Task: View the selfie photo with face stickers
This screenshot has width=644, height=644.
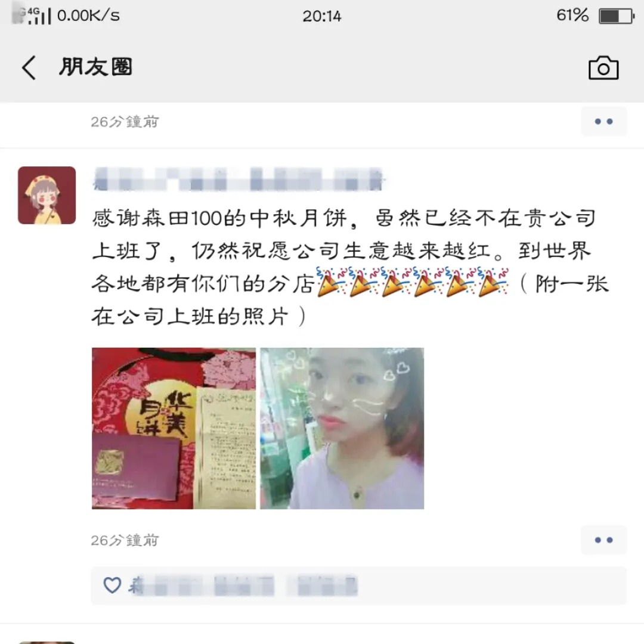Action: [x=342, y=428]
